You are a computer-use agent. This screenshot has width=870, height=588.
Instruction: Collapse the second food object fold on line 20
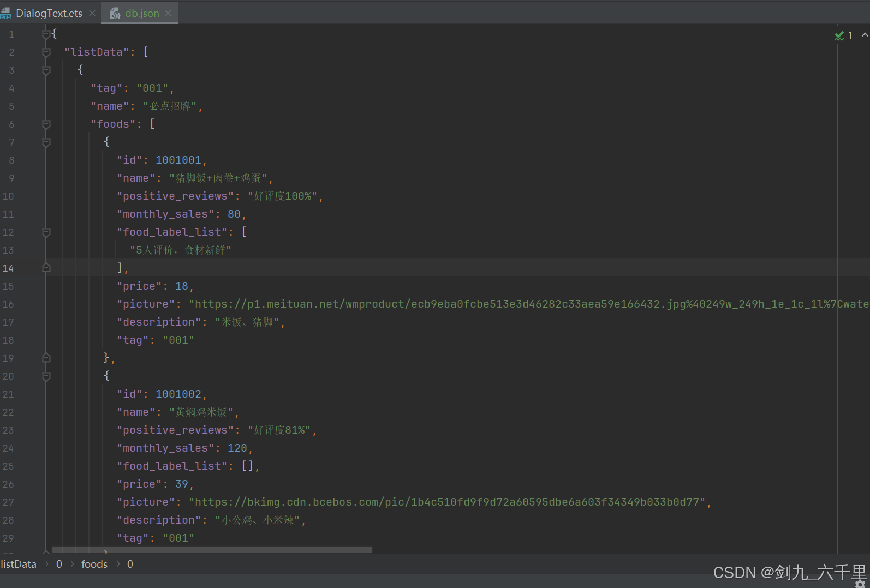(x=46, y=376)
